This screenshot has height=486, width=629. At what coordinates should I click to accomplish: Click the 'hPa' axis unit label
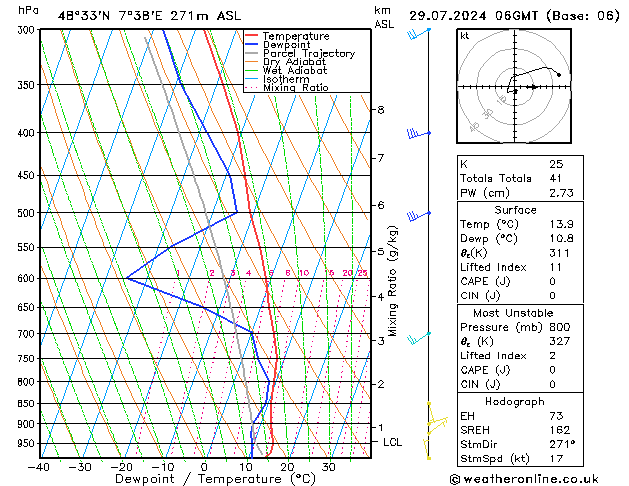[x=28, y=10]
